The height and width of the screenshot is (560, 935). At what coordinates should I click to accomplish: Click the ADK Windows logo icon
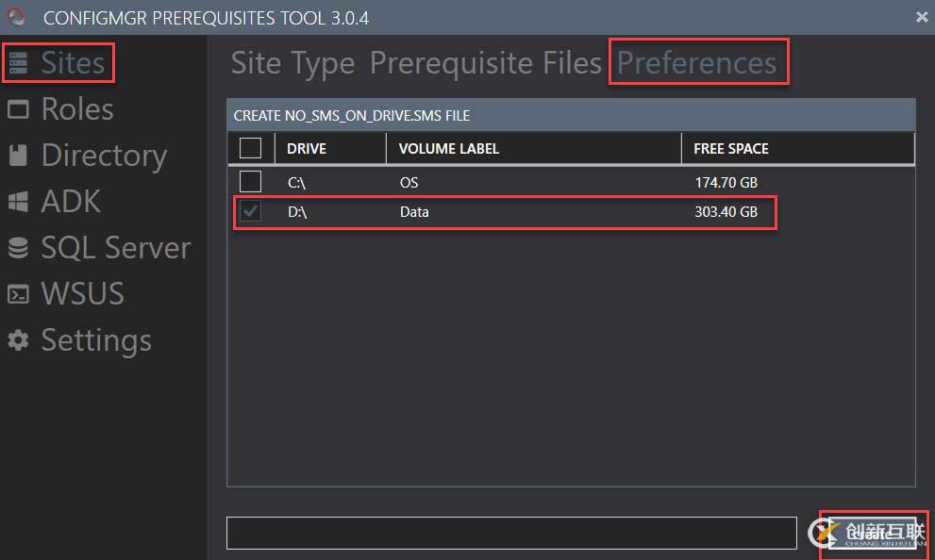pyautogui.click(x=18, y=202)
